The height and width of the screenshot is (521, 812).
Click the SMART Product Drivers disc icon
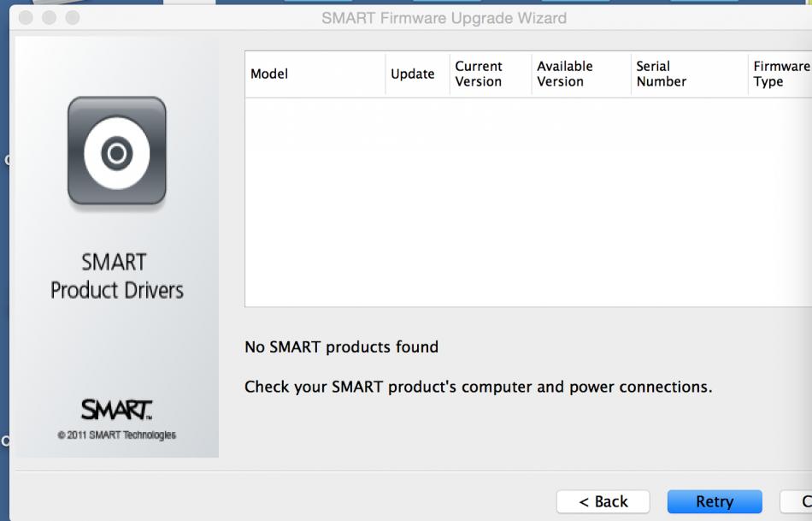(117, 151)
